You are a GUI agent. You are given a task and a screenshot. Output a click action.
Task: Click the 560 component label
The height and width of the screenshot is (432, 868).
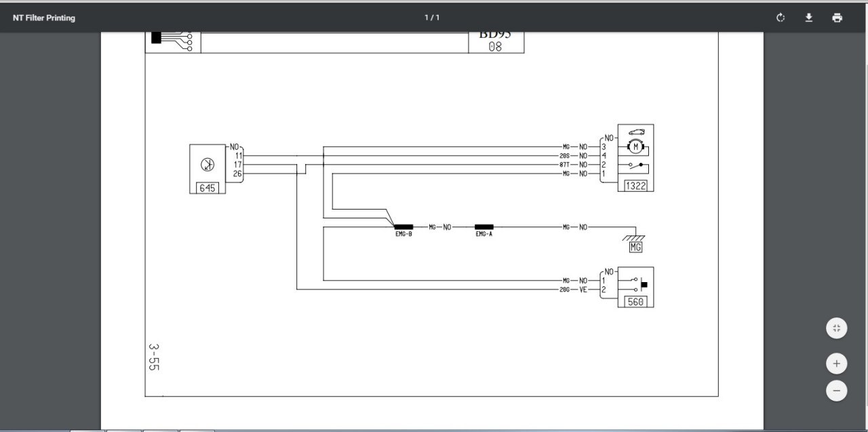coord(635,302)
